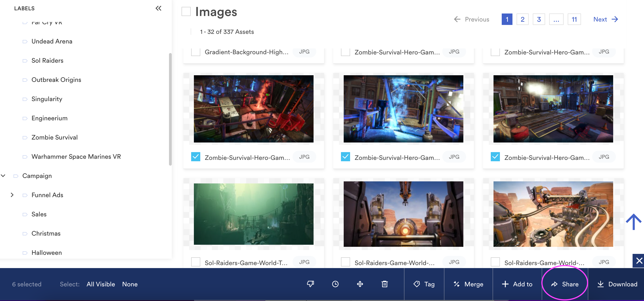Click the Labels panel scrollbar
This screenshot has width=644, height=301.
pyautogui.click(x=170, y=109)
